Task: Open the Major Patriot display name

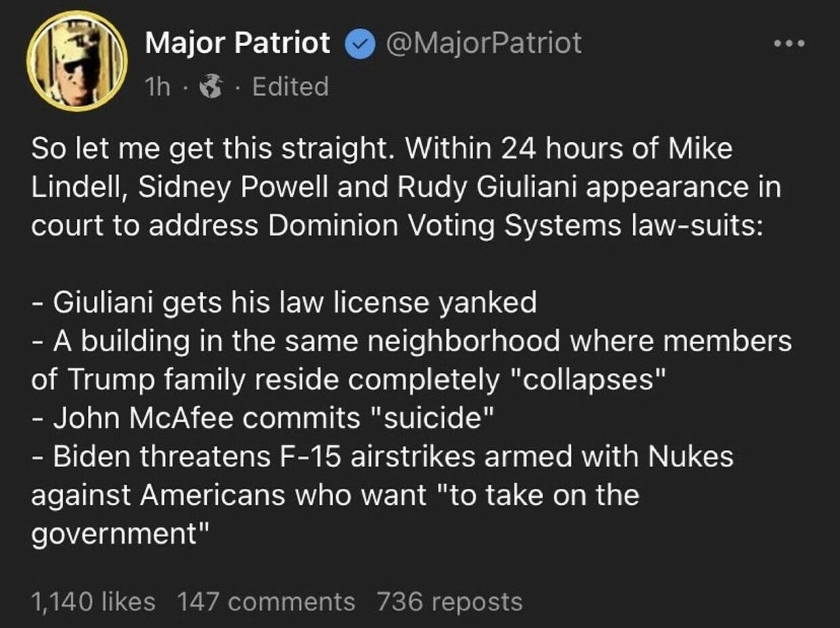Action: (238, 44)
